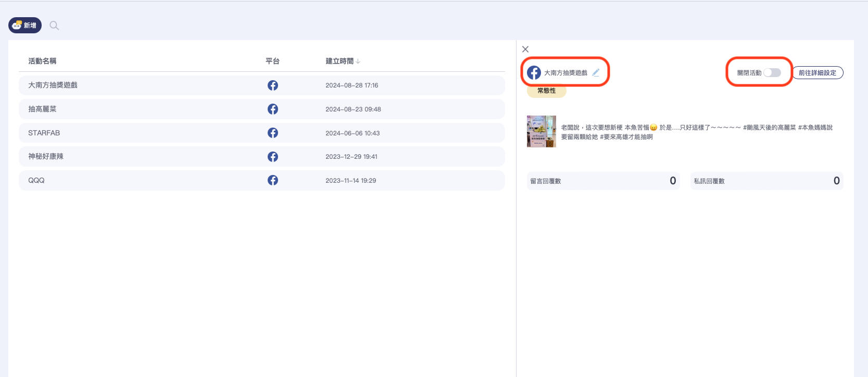Toggle the 關閉活動 switch
Image resolution: width=868 pixels, height=377 pixels.
coord(772,73)
